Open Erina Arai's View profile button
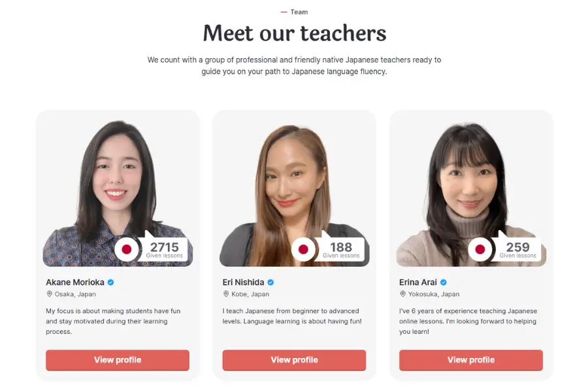Image resolution: width=588 pixels, height=392 pixels. click(471, 360)
